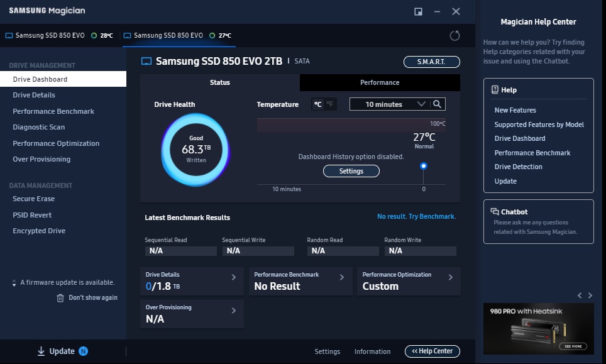Click the Chatbot speech bubble icon
The height and width of the screenshot is (364, 606).
click(495, 211)
